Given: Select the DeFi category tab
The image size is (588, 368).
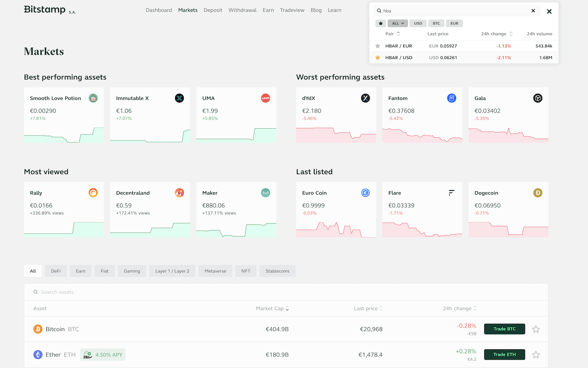Looking at the screenshot, I should [56, 271].
